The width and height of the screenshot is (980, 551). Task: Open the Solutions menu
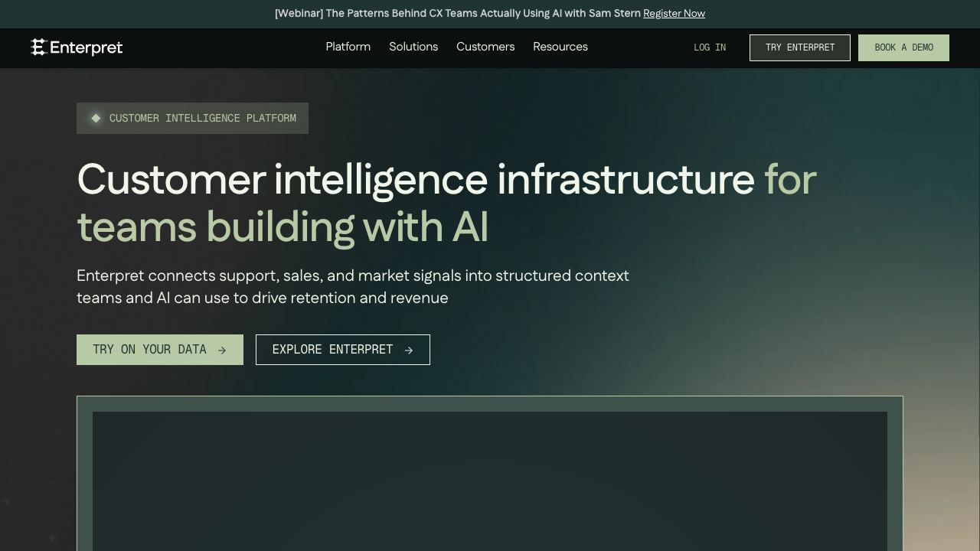pos(413,47)
